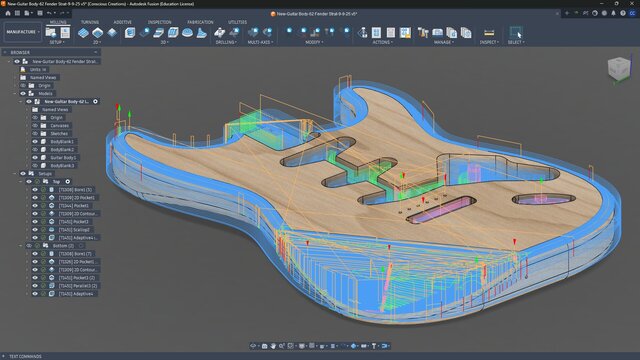
Task: Open the MULTI-AXIS group dropdown
Action: pyautogui.click(x=260, y=42)
